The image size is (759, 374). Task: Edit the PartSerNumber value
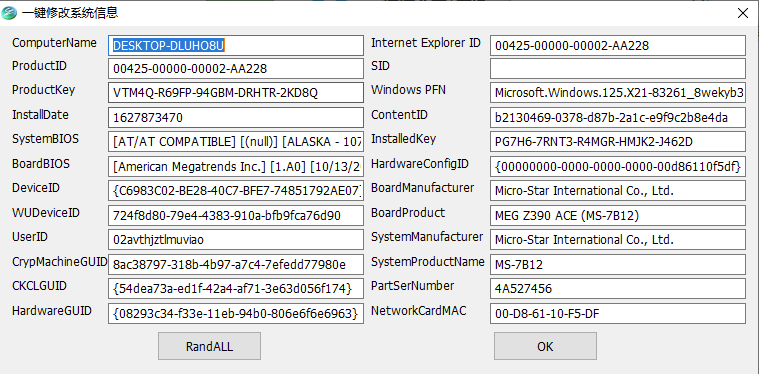[618, 289]
